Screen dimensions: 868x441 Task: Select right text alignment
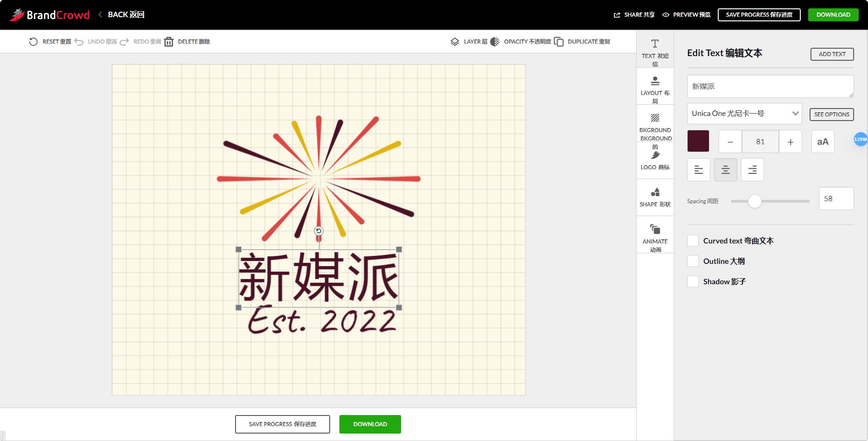click(752, 170)
